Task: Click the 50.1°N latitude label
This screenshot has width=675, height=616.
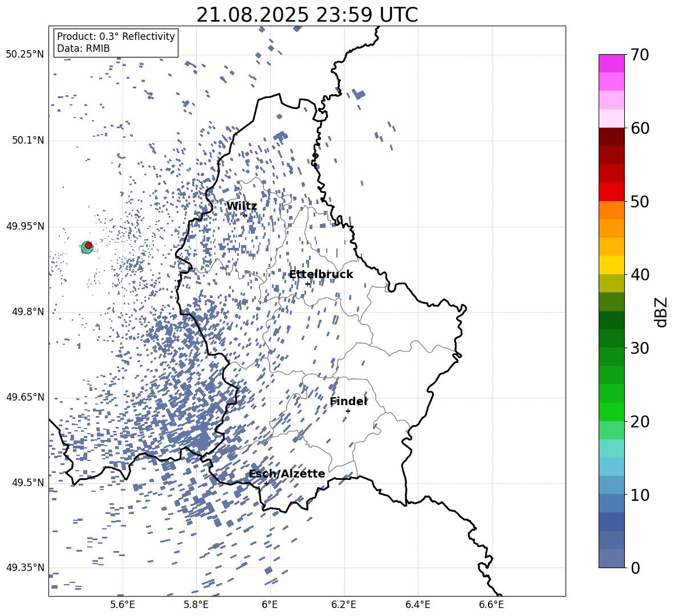Action: pos(28,141)
